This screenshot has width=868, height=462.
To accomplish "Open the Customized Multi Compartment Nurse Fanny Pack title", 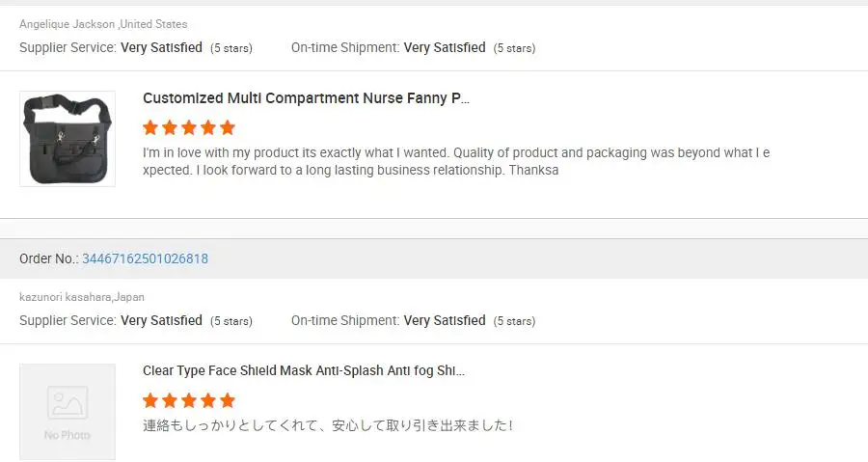I will (306, 98).
